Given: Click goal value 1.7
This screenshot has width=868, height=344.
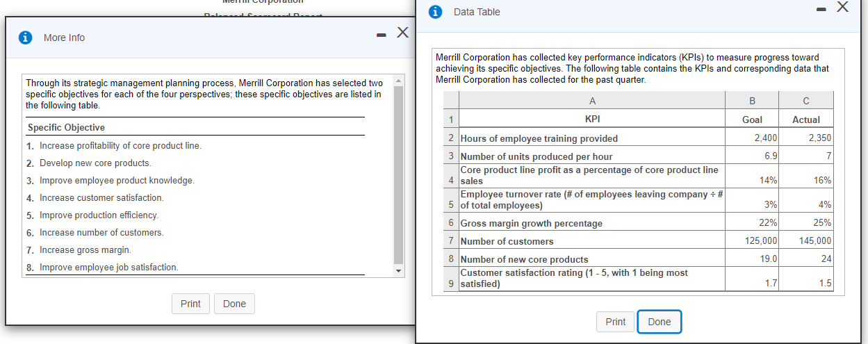Looking at the screenshot, I should pyautogui.click(x=771, y=284).
